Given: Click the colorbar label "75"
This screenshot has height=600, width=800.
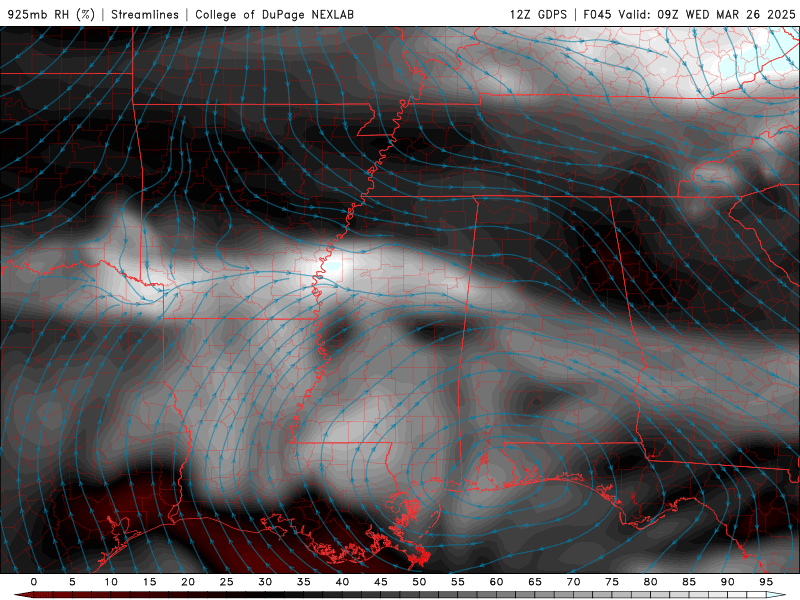Looking at the screenshot, I should [612, 582].
